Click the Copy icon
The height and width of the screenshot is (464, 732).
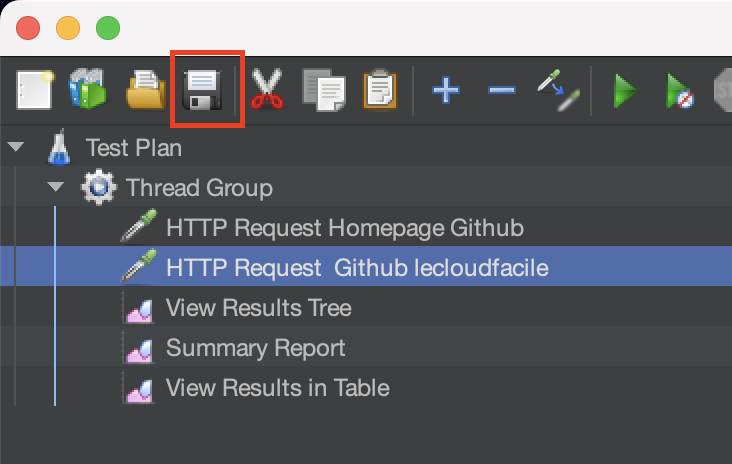pyautogui.click(x=323, y=92)
